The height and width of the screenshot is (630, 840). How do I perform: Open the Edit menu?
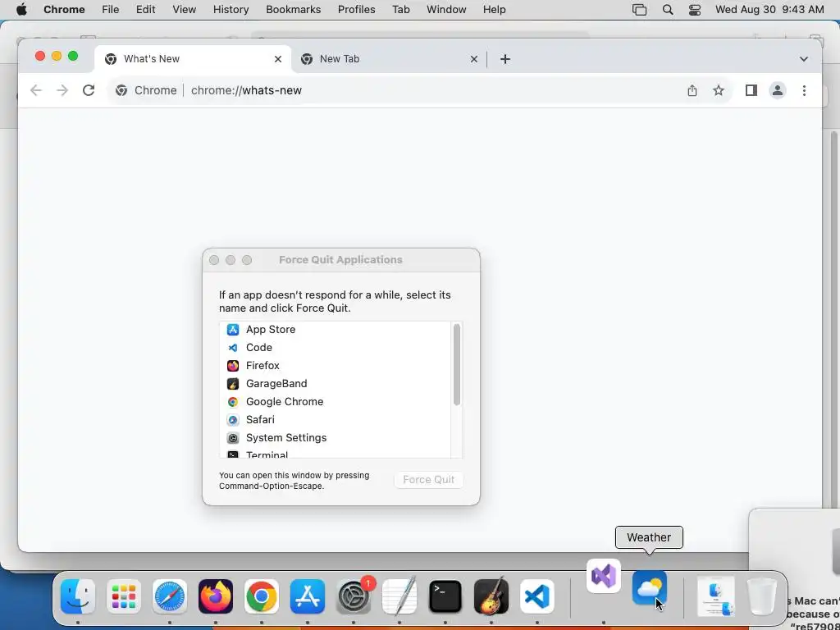(x=145, y=10)
